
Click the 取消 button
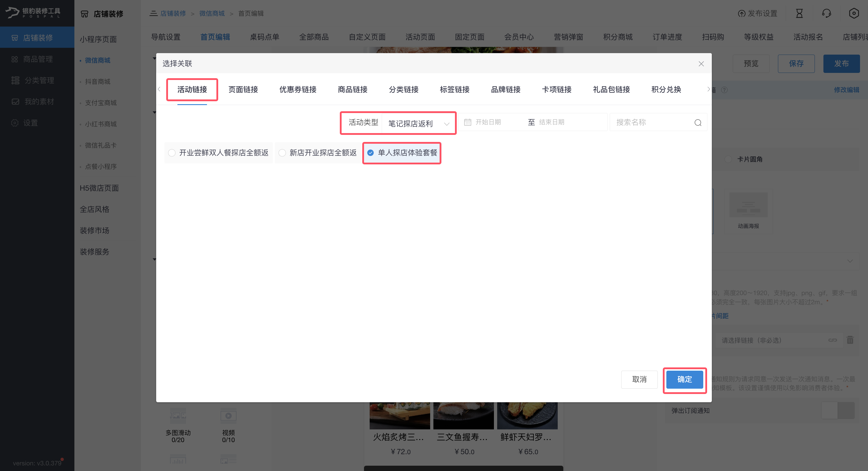(x=639, y=379)
